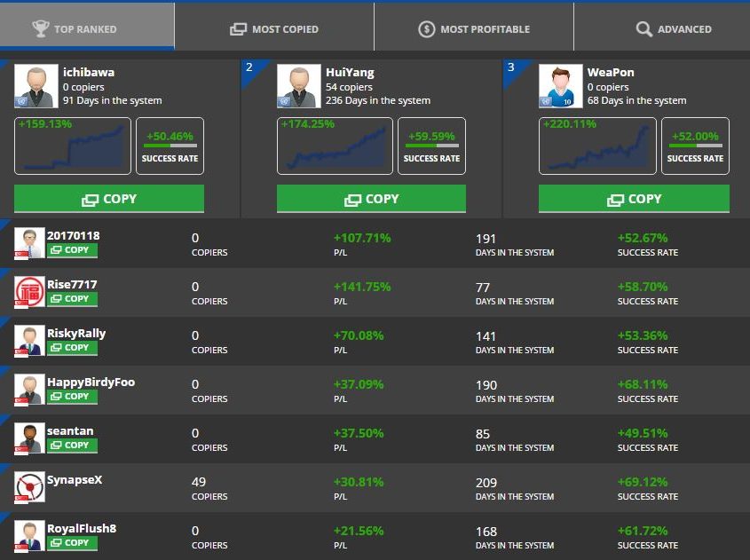Click HuiYang's profile avatar
The image size is (750, 560).
[x=298, y=86]
